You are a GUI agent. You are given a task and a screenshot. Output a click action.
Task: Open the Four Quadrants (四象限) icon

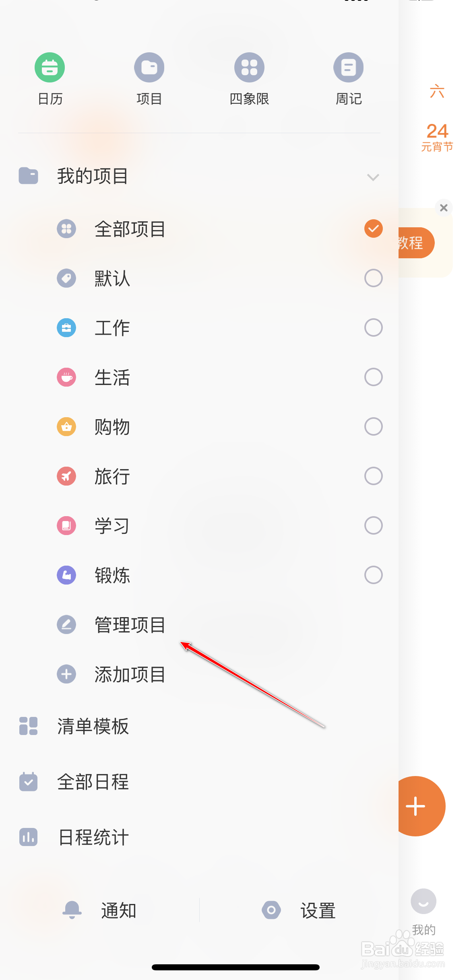tap(249, 68)
